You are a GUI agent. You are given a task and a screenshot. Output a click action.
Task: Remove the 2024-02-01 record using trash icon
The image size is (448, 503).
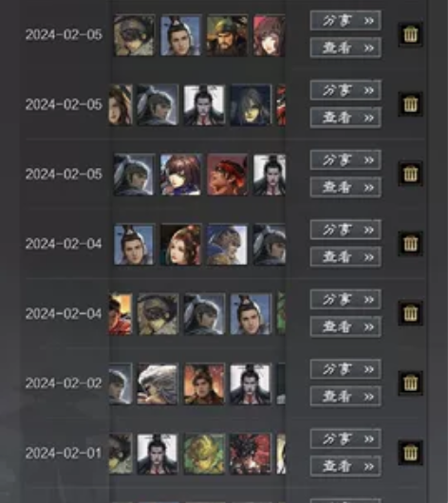(410, 453)
